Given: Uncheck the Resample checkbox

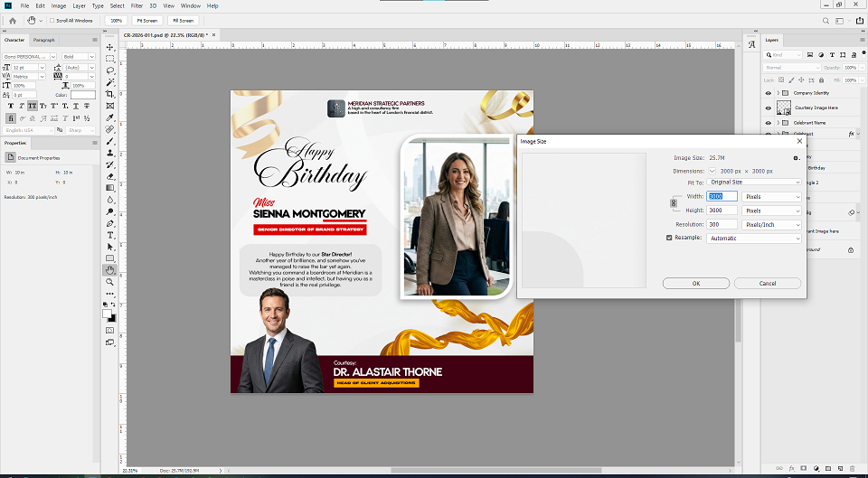Looking at the screenshot, I should coord(669,239).
